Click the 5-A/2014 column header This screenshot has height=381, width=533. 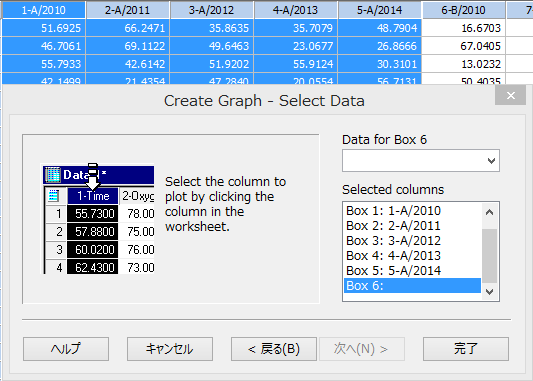click(x=379, y=10)
